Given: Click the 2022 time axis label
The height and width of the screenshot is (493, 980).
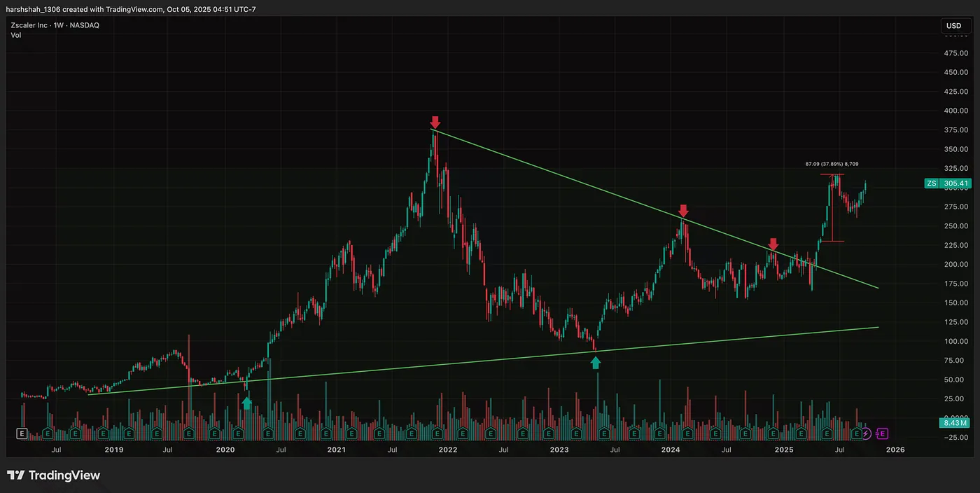Looking at the screenshot, I should [x=448, y=450].
